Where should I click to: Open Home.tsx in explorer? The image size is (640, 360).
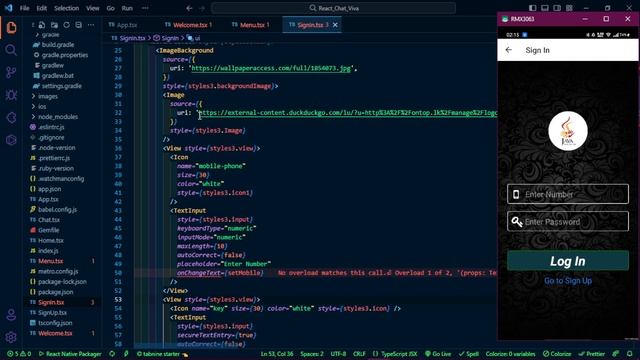point(50,240)
